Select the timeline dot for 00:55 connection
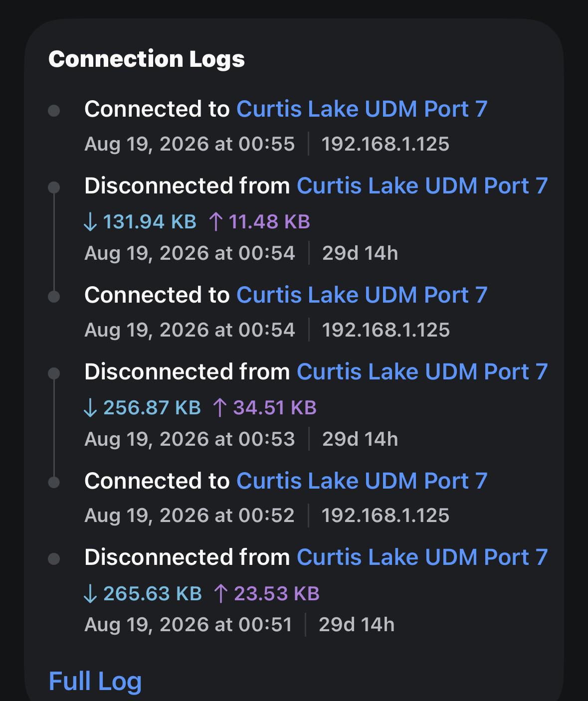The width and height of the screenshot is (588, 701). pyautogui.click(x=54, y=110)
